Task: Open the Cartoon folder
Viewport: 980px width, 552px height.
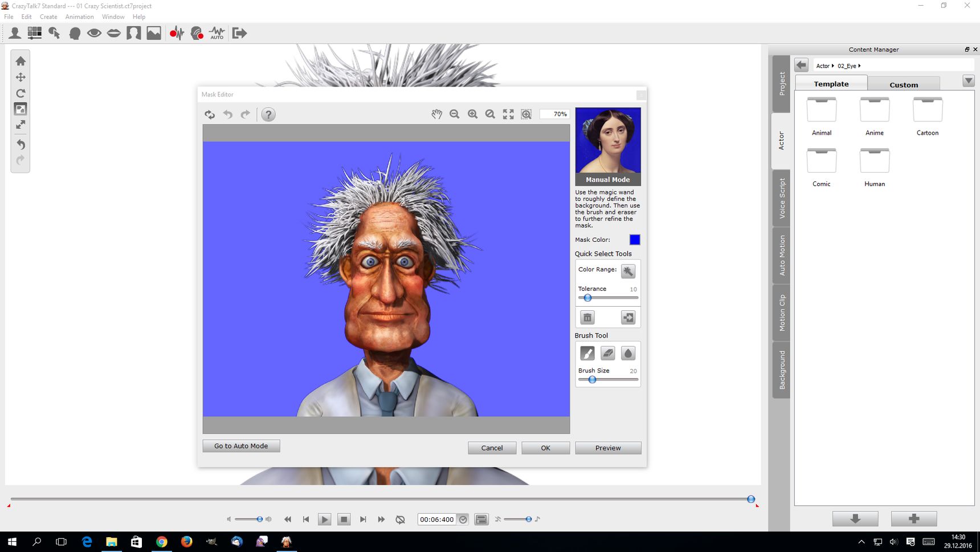Action: pos(928,116)
